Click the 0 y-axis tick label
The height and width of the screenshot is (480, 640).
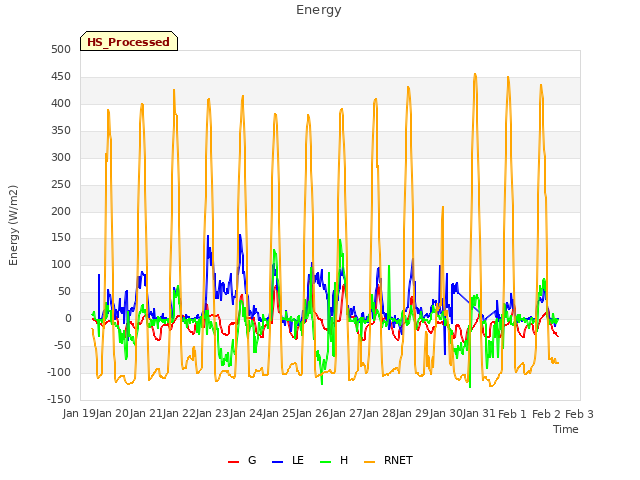(x=68, y=318)
